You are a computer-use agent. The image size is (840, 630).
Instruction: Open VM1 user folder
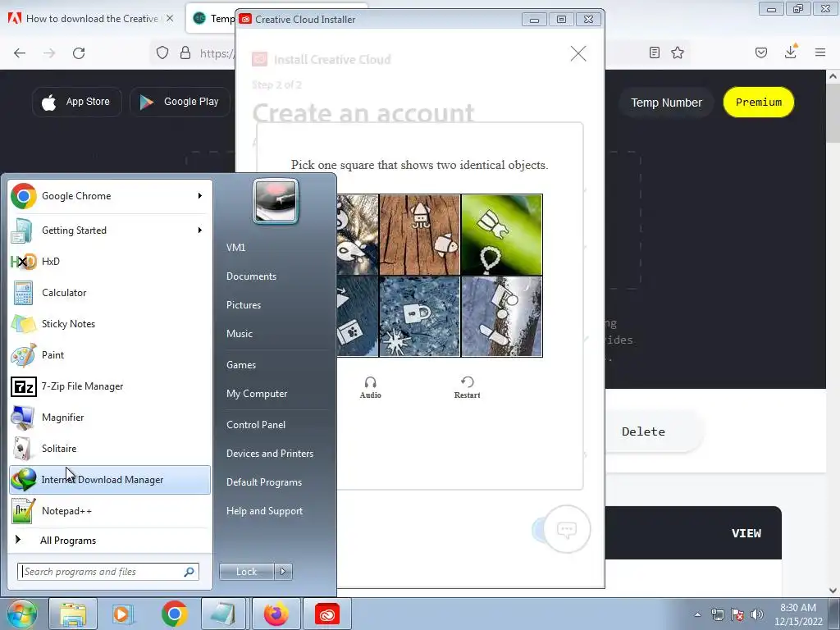(x=235, y=248)
